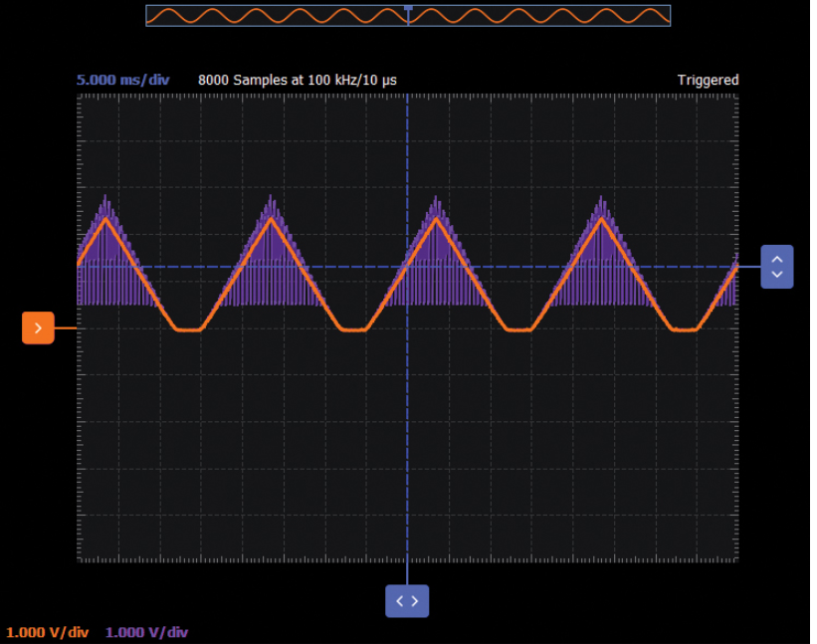This screenshot has width=817, height=644.
Task: Click the waveform overview strip at top
Action: point(299,16)
